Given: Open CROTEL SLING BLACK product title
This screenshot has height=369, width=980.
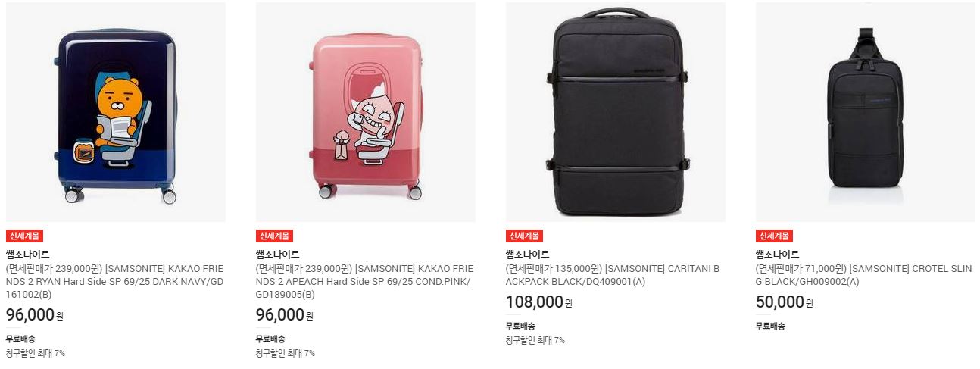Looking at the screenshot, I should pyautogui.click(x=863, y=275).
